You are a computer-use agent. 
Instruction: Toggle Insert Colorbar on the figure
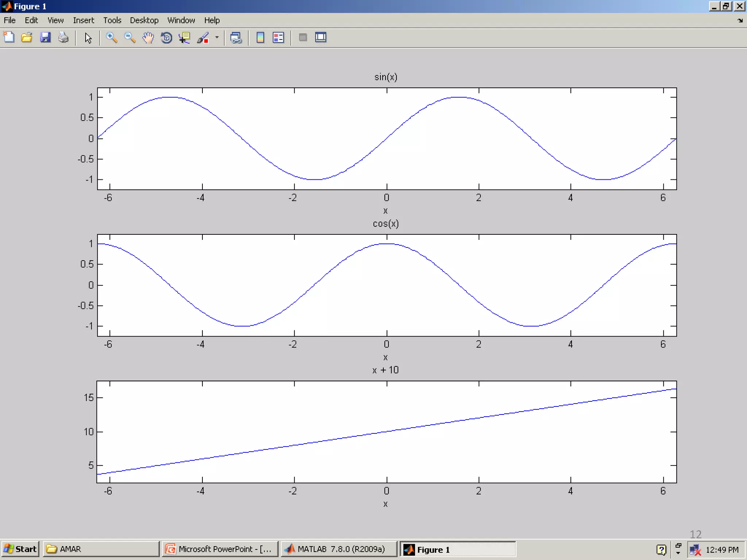click(260, 38)
